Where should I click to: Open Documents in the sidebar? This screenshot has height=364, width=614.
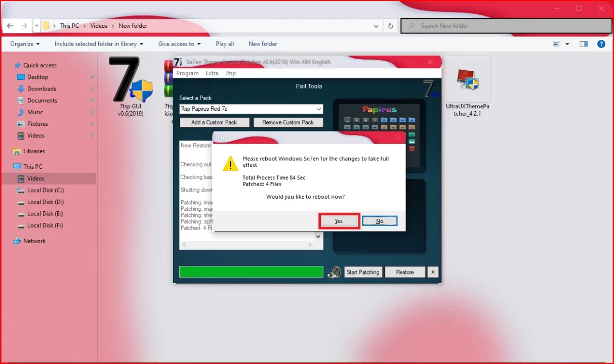pos(42,100)
